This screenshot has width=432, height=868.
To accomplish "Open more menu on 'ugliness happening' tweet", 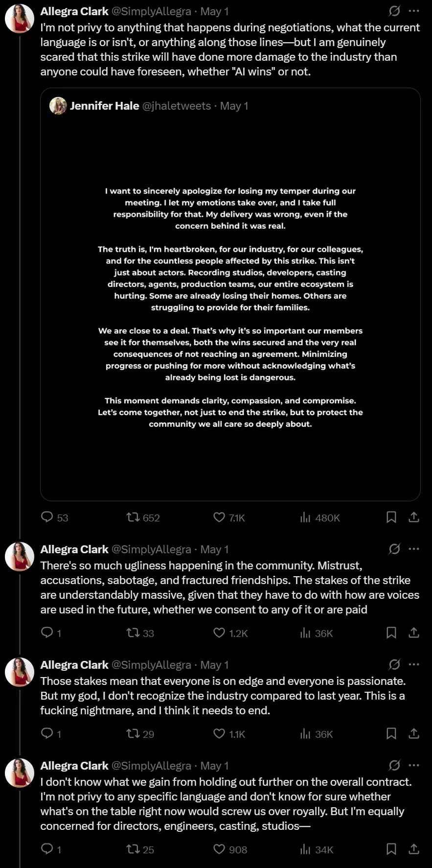I will (414, 549).
